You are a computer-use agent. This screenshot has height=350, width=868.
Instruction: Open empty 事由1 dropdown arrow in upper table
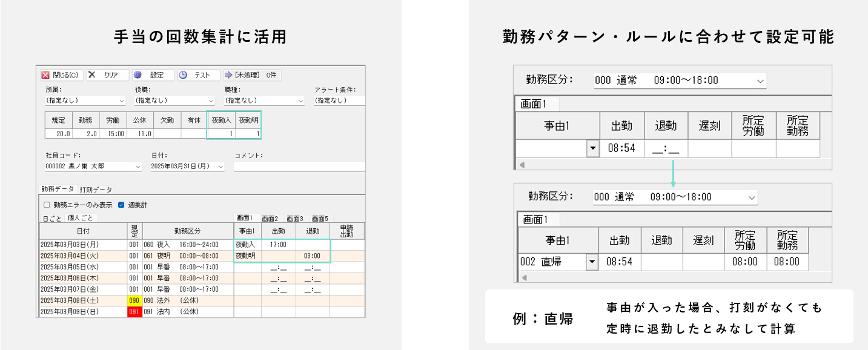(x=593, y=148)
